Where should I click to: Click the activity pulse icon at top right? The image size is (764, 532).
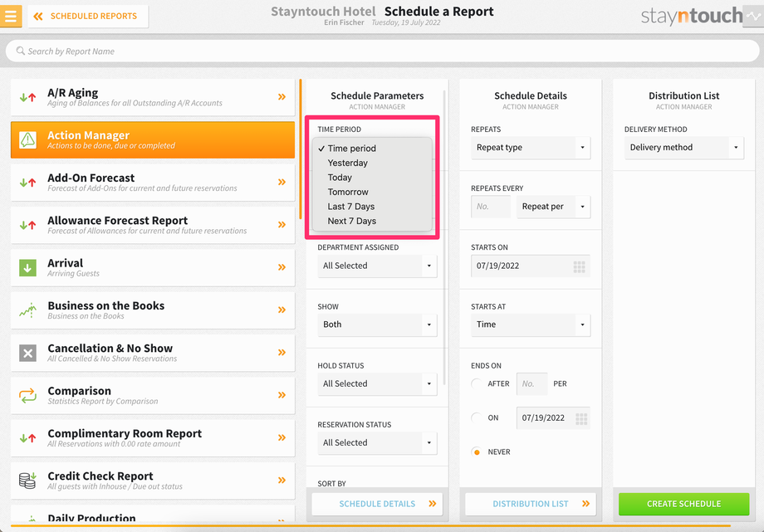pyautogui.click(x=753, y=16)
